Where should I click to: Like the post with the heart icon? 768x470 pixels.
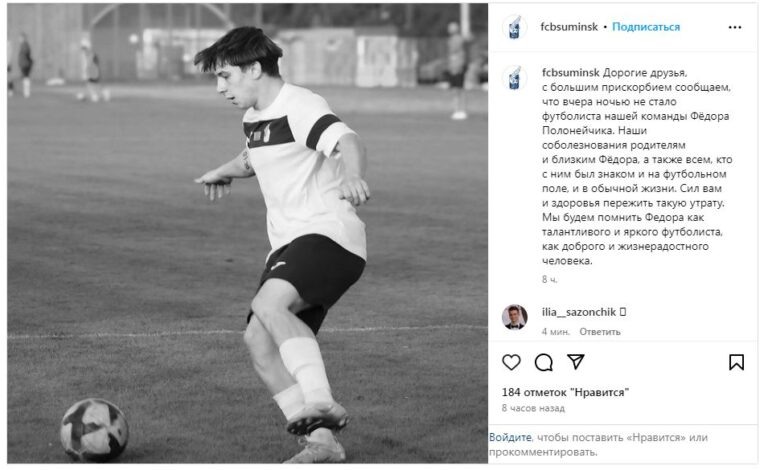(x=511, y=362)
